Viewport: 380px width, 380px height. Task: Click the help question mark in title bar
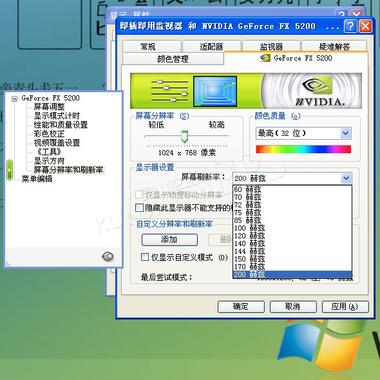(350, 26)
